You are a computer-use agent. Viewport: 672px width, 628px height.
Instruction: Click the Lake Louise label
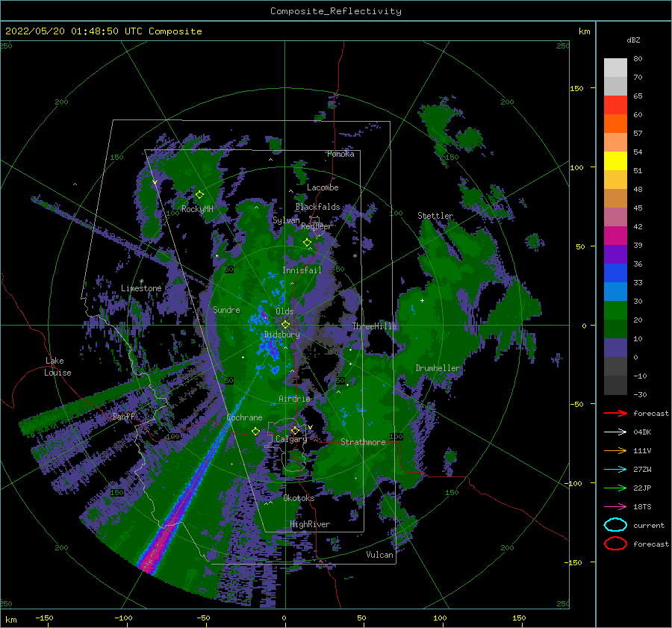(x=57, y=367)
